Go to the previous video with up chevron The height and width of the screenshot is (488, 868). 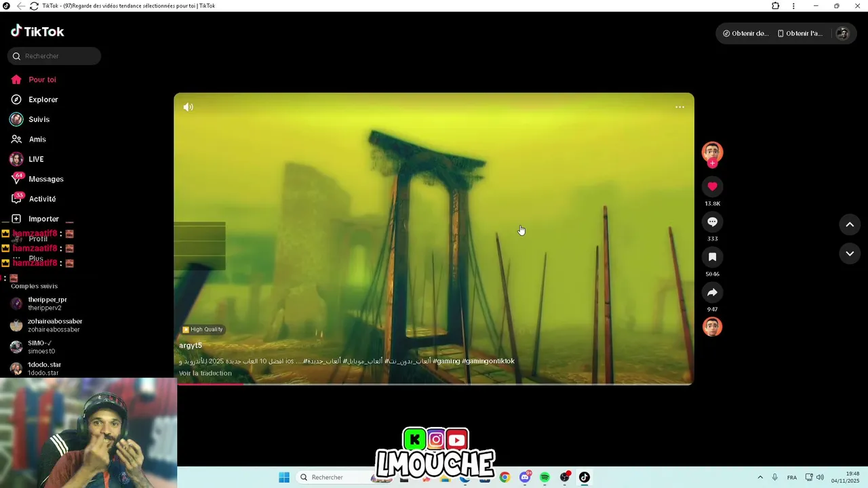pos(850,224)
